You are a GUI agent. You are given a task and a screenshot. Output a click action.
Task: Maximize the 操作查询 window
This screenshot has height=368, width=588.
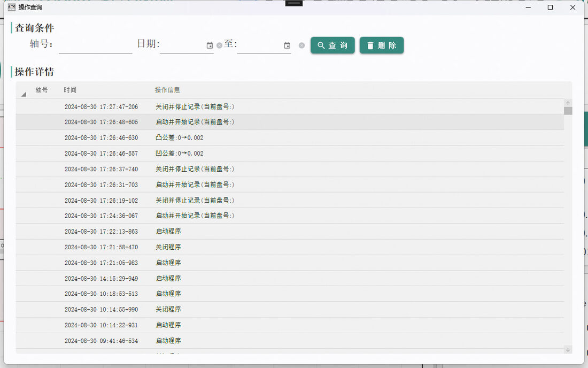550,7
